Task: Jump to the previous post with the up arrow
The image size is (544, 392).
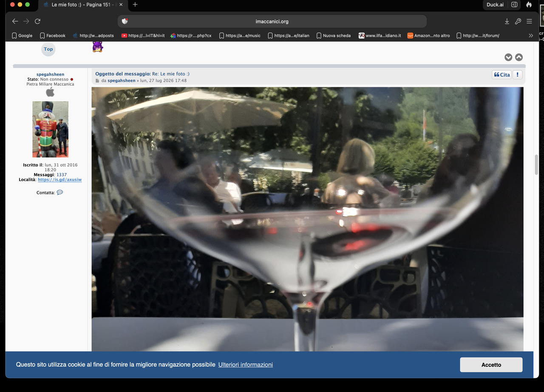Action: click(x=519, y=57)
